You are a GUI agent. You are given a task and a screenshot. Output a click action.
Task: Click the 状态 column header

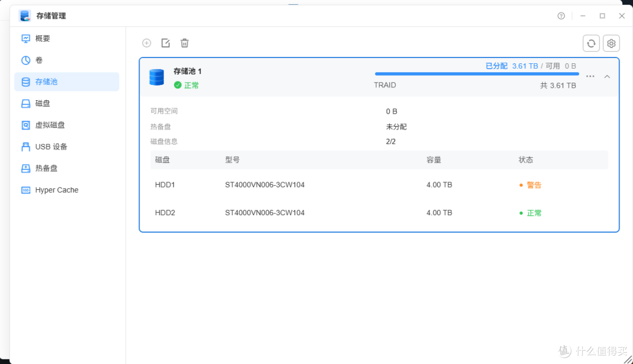pos(526,160)
